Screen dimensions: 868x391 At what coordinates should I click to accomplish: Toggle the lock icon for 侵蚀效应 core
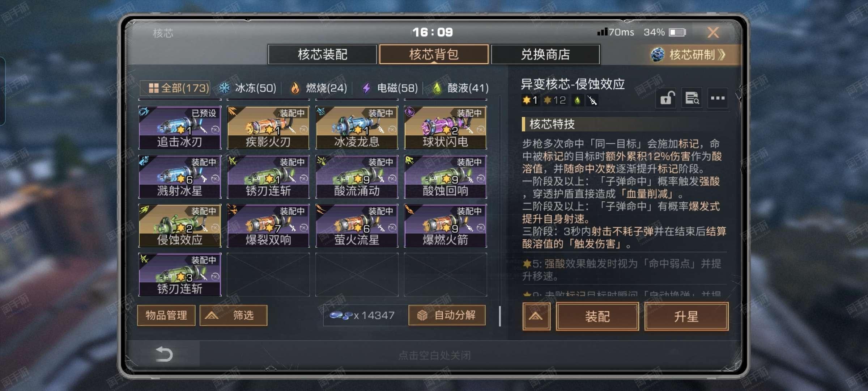[x=666, y=98]
